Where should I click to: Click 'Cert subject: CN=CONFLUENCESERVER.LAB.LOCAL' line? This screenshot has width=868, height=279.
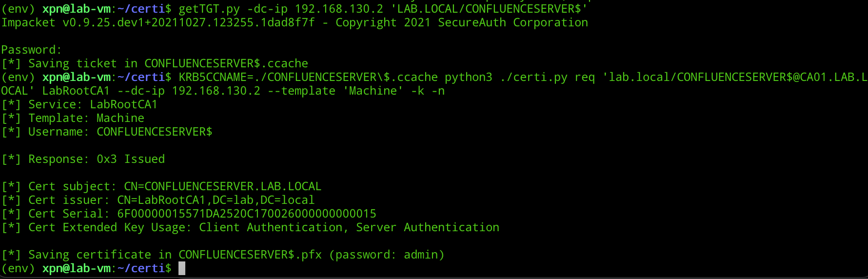(x=161, y=186)
